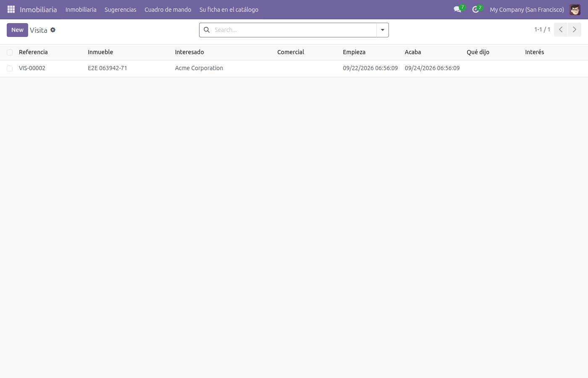Viewport: 588px width, 378px height.
Task: Click the start date 09/22/2026 06:56:09
Action: [370, 68]
